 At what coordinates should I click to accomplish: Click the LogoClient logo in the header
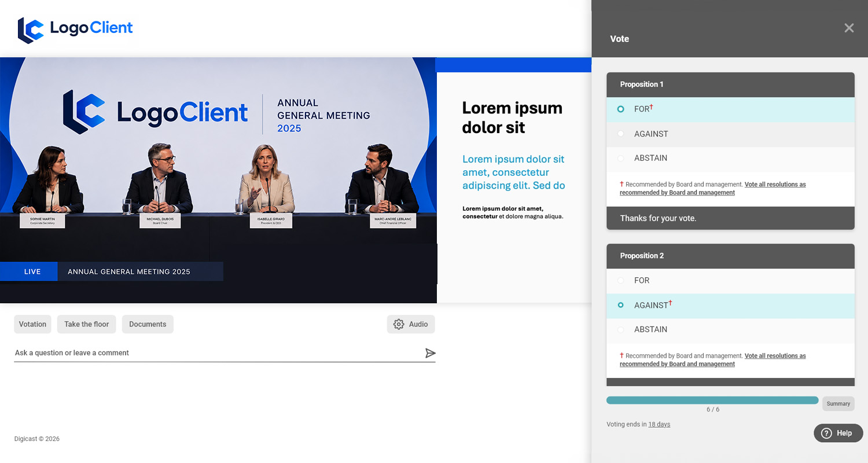pos(75,30)
